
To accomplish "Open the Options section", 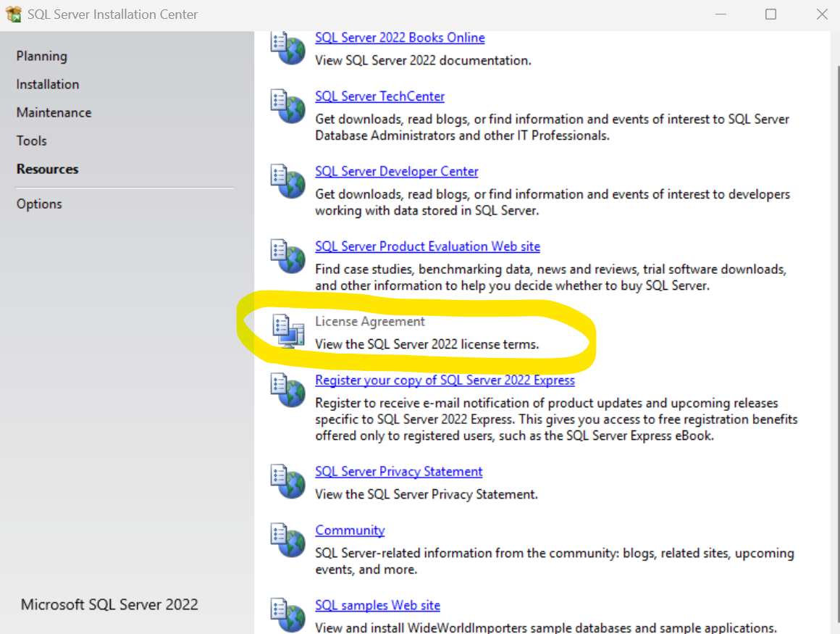I will coord(39,204).
